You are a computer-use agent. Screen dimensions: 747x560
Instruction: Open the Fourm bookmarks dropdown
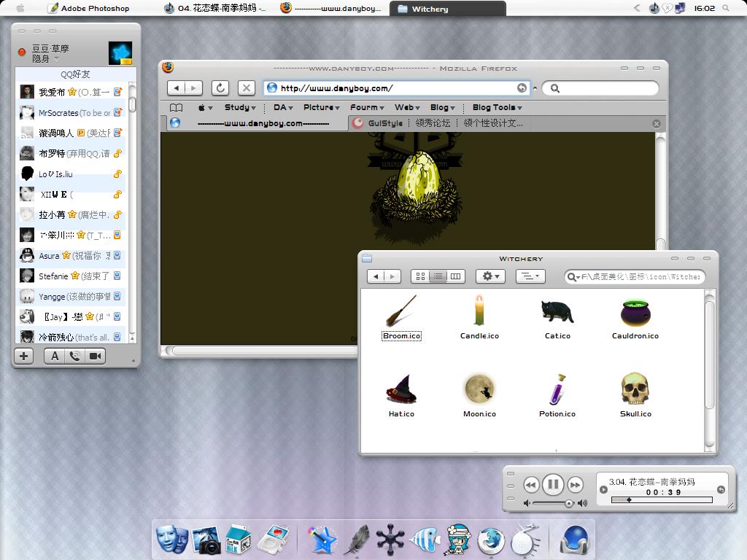(x=367, y=108)
